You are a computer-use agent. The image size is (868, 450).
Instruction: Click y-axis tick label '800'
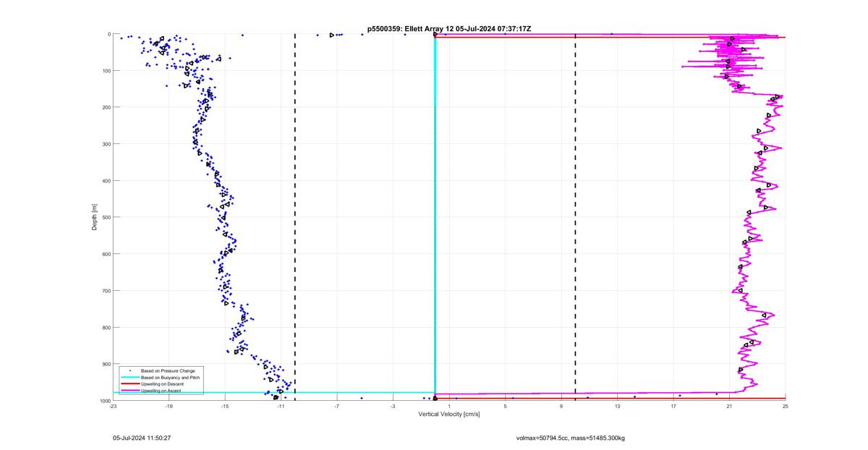[x=106, y=327]
